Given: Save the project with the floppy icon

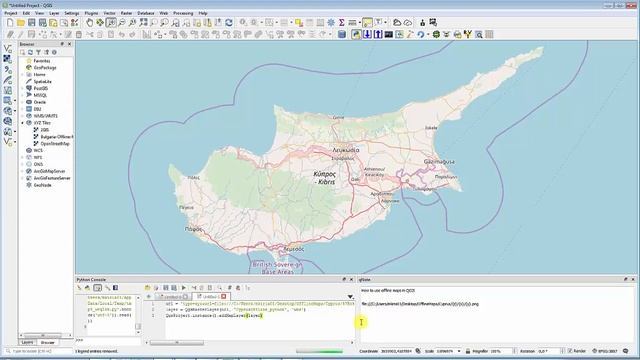Looking at the screenshot, I should click(31, 23).
